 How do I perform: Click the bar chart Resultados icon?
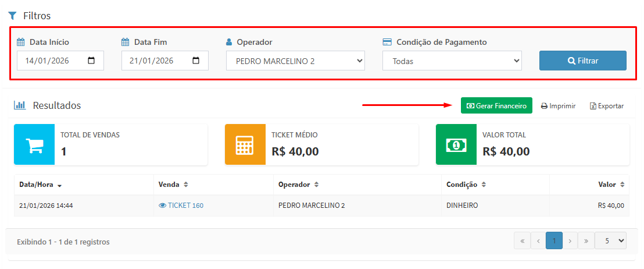click(x=20, y=105)
